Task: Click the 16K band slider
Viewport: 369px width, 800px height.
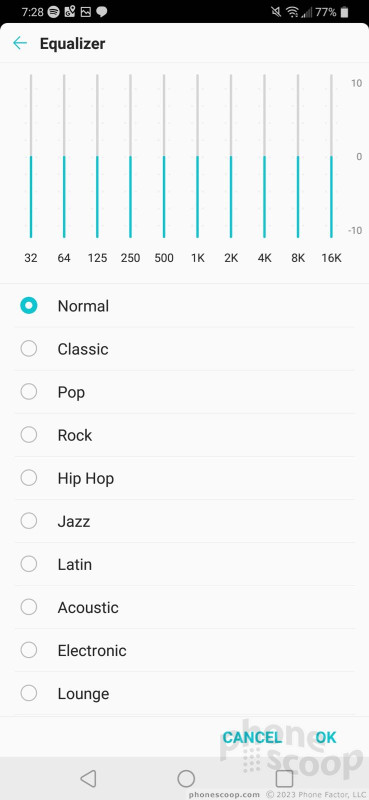Action: [x=331, y=156]
